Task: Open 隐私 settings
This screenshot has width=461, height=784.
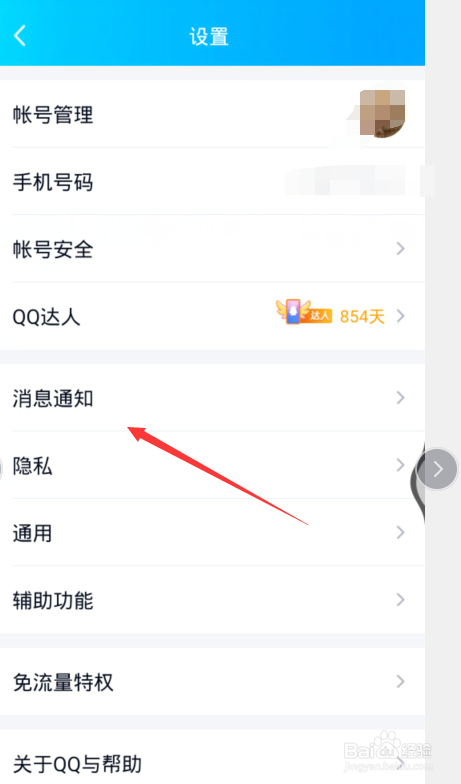Action: pyautogui.click(x=212, y=466)
